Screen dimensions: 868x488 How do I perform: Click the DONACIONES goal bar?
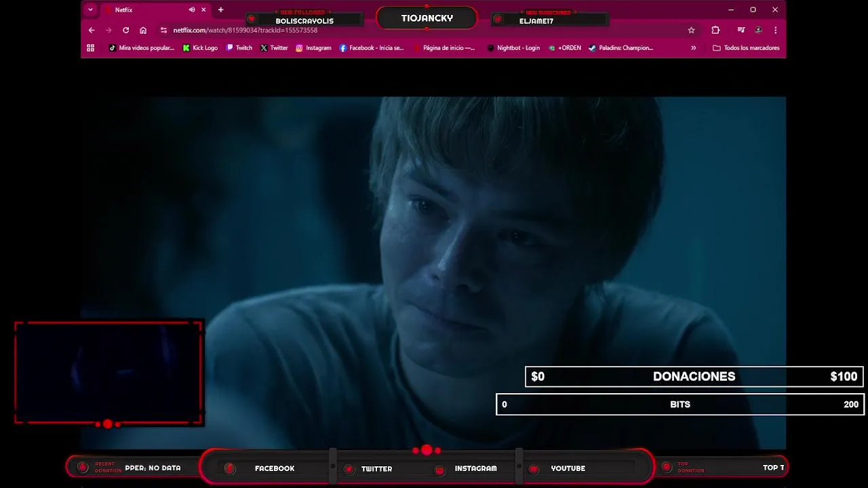(x=694, y=376)
